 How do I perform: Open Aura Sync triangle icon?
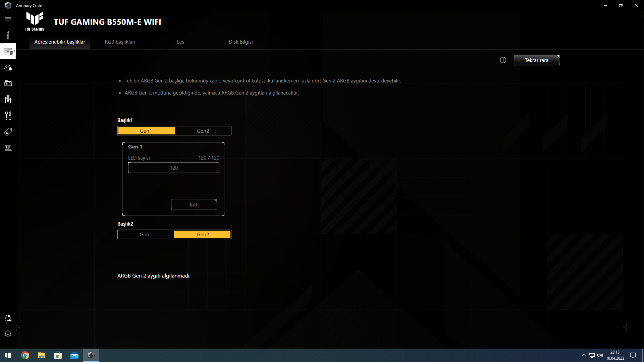coord(8,67)
